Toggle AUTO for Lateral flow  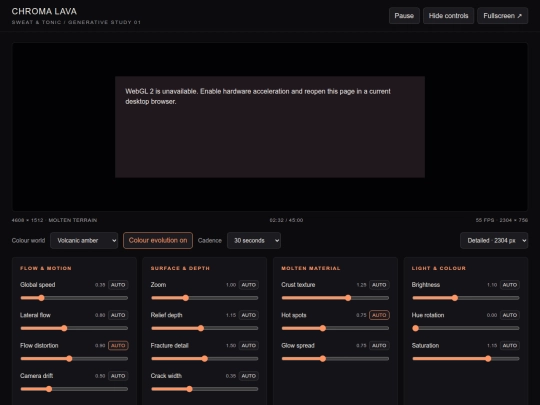pos(118,315)
